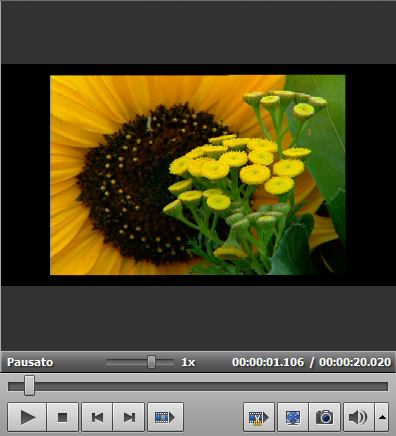Screen dimensions: 396x436
Task: Stop the video playback
Action: click(63, 417)
